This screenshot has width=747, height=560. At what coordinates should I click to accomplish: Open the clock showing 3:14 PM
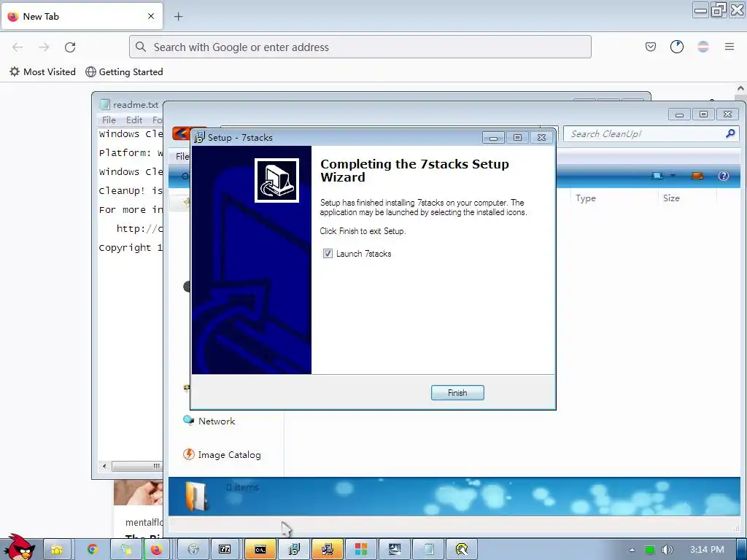point(707,550)
